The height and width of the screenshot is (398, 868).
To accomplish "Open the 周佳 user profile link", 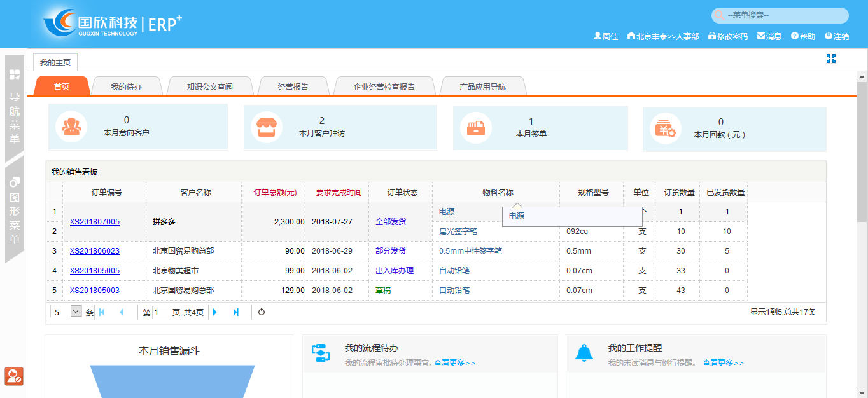I will 606,37.
